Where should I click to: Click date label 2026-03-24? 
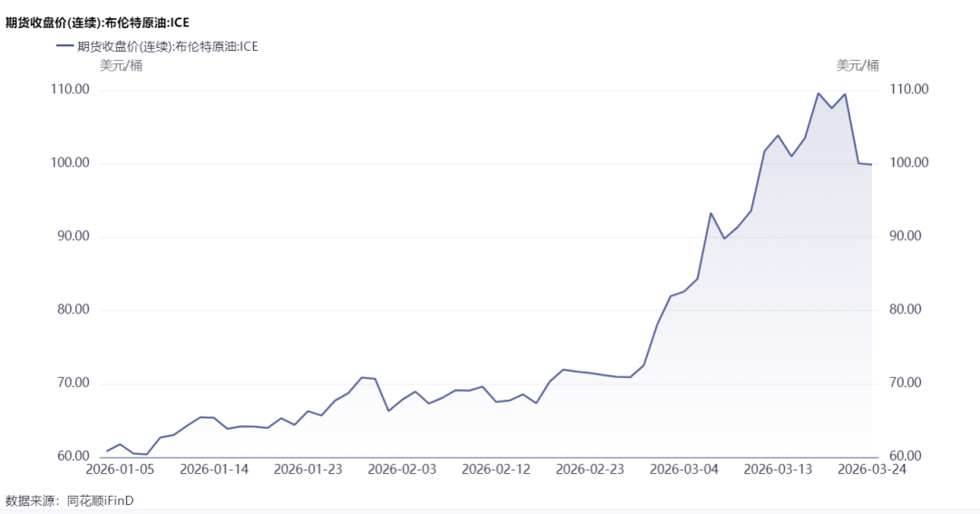coord(872,469)
